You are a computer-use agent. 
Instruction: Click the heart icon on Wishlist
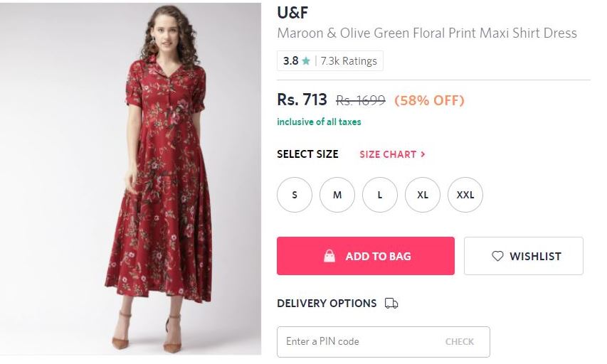pos(497,256)
